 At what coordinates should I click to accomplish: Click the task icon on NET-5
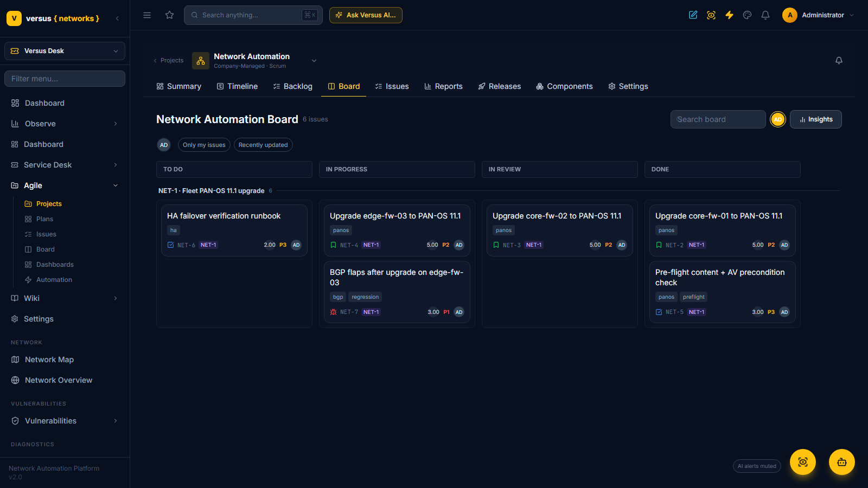659,312
